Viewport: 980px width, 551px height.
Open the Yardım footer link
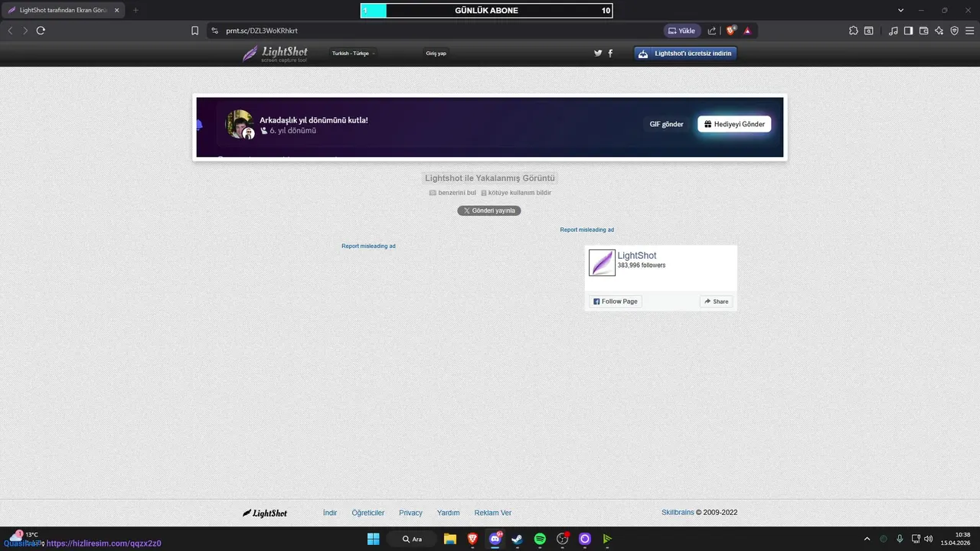[x=448, y=513]
